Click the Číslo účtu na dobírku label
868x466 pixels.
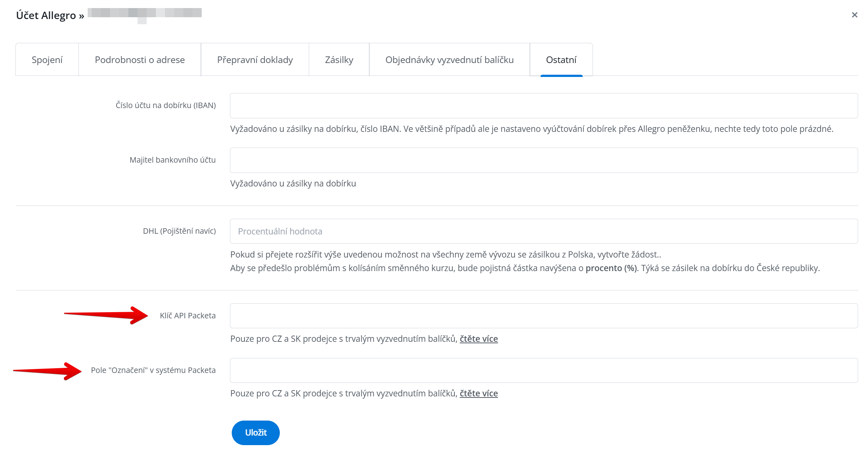[166, 106]
